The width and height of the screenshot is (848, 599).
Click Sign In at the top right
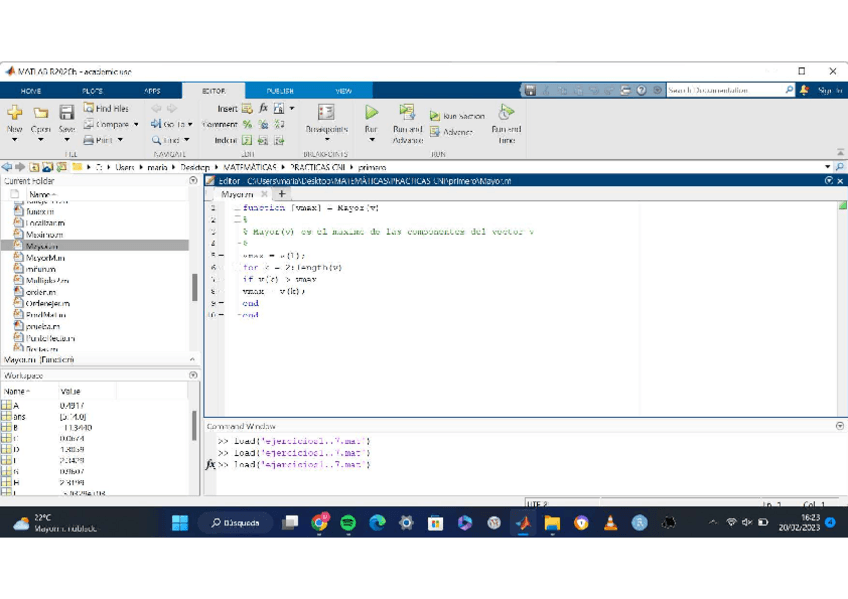click(829, 90)
